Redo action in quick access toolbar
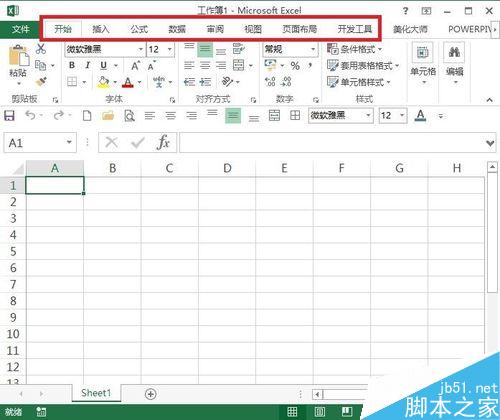 pos(59,115)
